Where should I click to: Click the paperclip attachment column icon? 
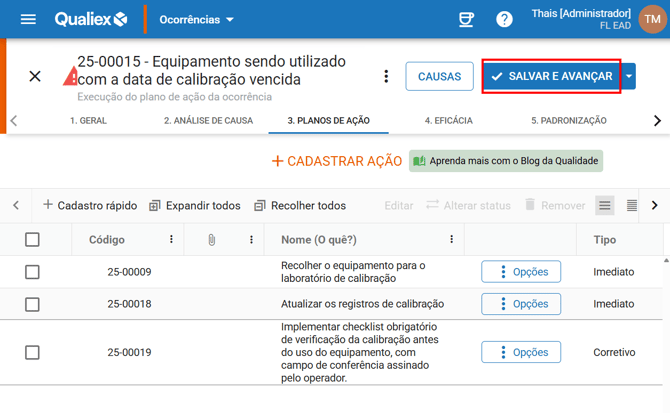coord(212,240)
